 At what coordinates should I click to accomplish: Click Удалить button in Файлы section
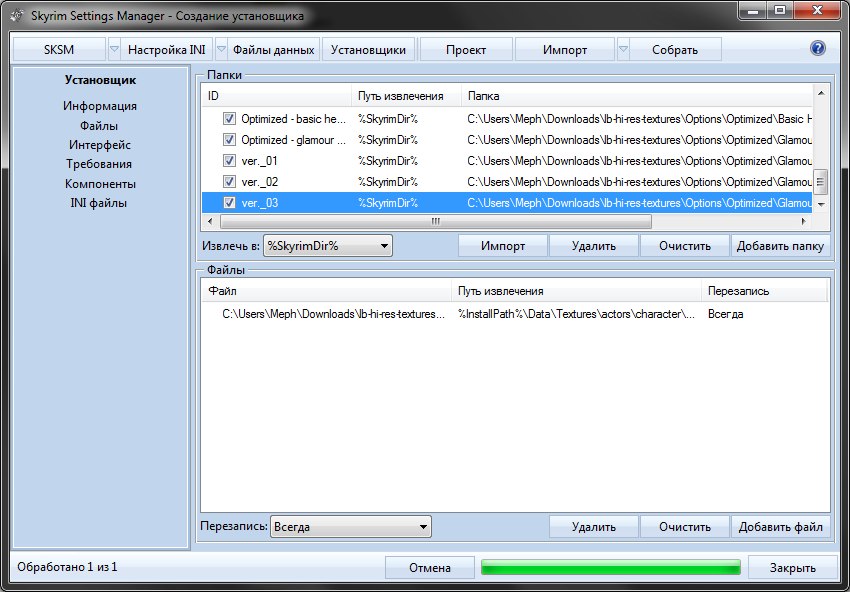(x=594, y=526)
